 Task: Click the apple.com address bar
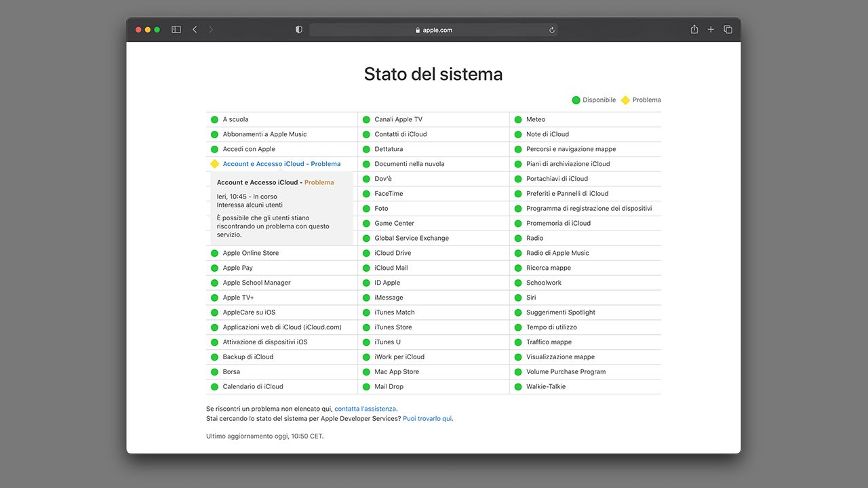pos(433,30)
